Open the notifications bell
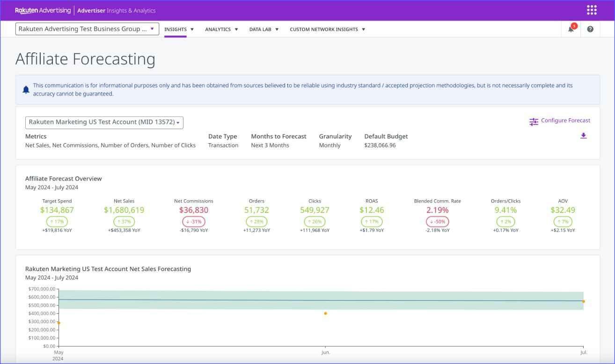Image resolution: width=615 pixels, height=364 pixels. (x=571, y=29)
